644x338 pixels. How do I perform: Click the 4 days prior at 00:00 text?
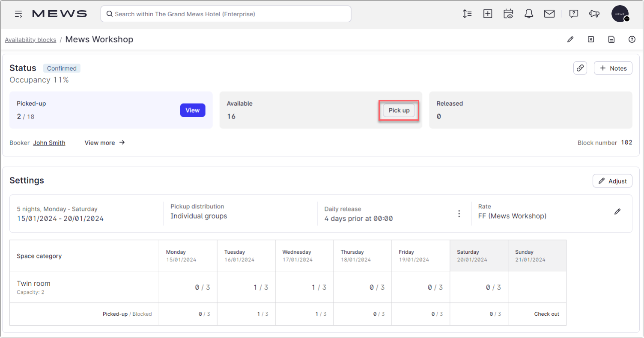tap(358, 219)
